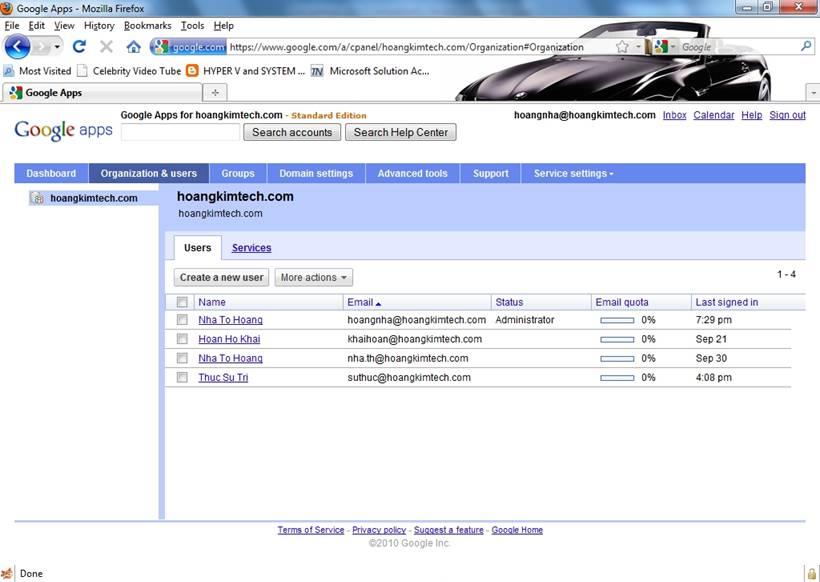Select the Organization & users tab
820x582 pixels.
[x=149, y=174]
